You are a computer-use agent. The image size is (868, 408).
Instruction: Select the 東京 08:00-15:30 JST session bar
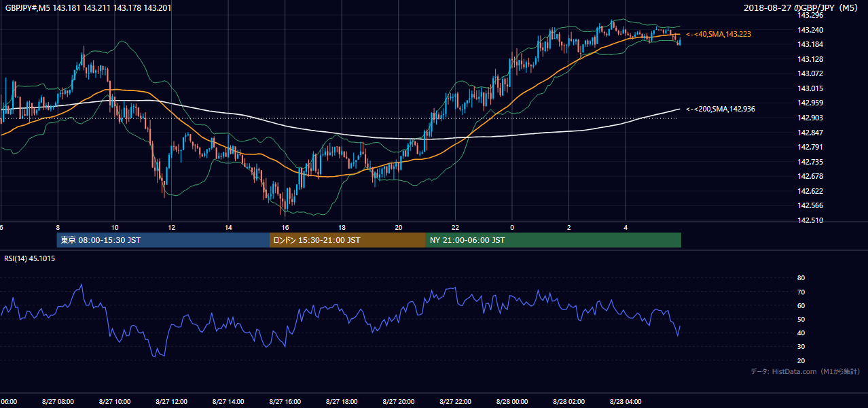[x=163, y=240]
